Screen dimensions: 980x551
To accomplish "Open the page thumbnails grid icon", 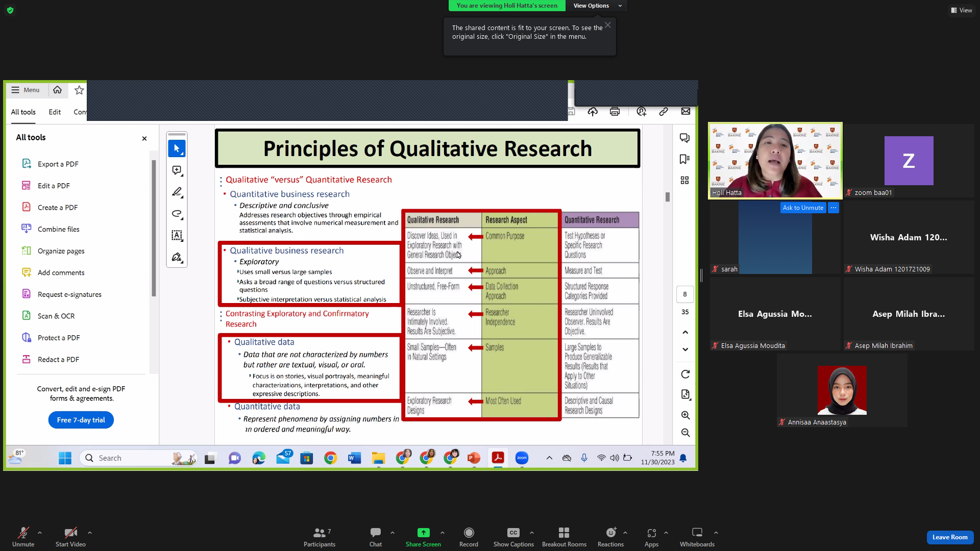I will tap(684, 180).
